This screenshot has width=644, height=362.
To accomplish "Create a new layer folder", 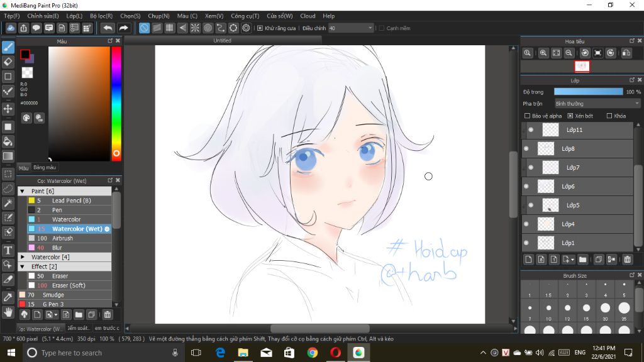I will pos(582,260).
